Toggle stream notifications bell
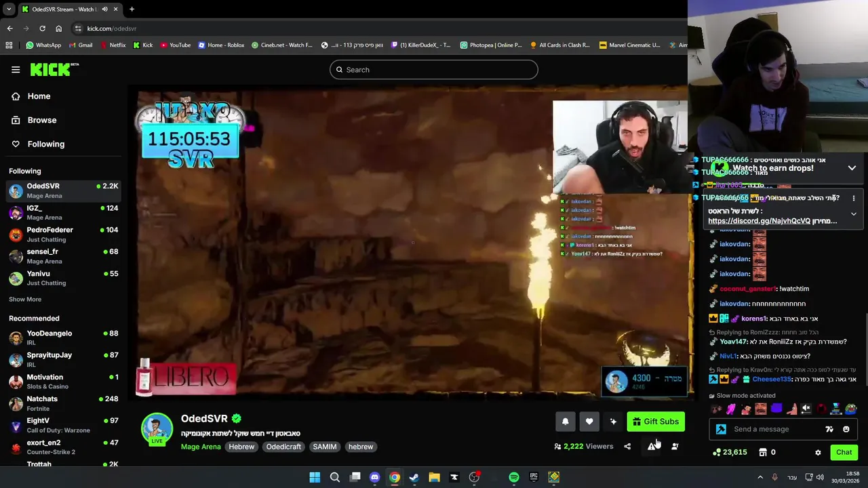Image resolution: width=868 pixels, height=488 pixels. 565,422
